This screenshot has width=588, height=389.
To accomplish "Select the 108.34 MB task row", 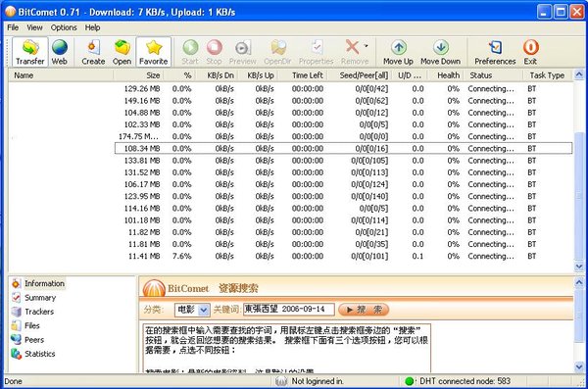I will point(343,148).
